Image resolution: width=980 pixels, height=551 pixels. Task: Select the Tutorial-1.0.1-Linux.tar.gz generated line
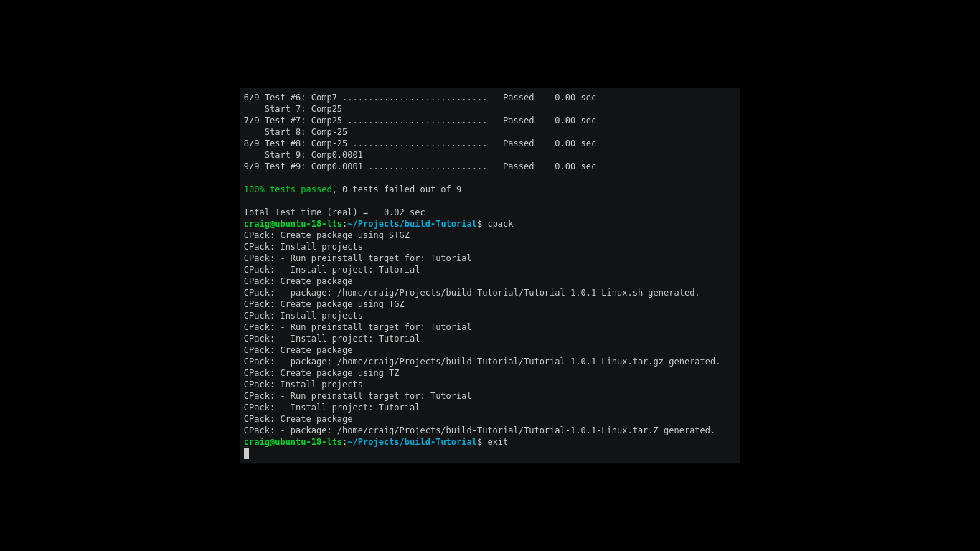pos(482,362)
